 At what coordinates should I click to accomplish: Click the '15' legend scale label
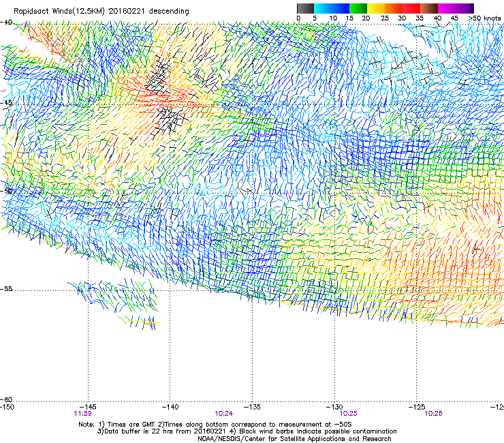tap(349, 18)
